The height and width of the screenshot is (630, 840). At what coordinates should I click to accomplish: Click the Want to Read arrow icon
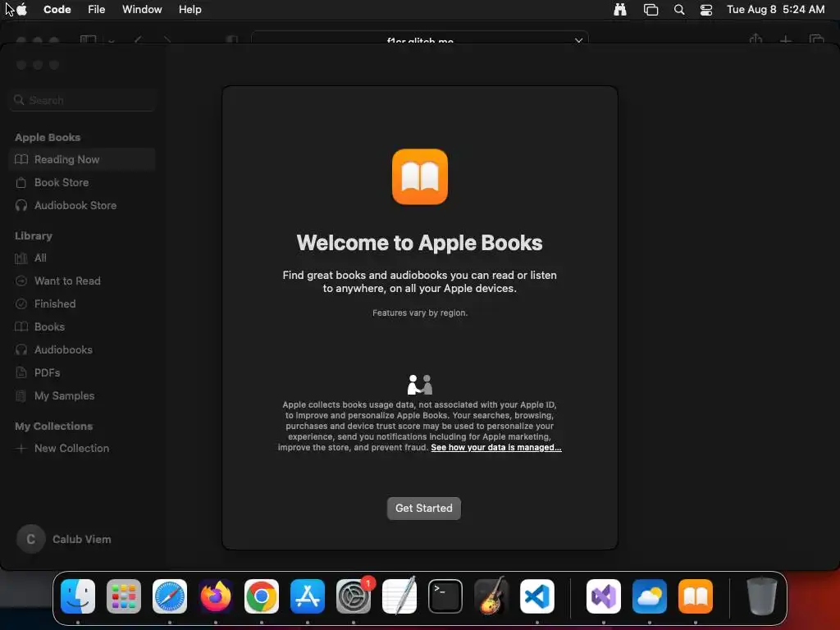point(21,281)
